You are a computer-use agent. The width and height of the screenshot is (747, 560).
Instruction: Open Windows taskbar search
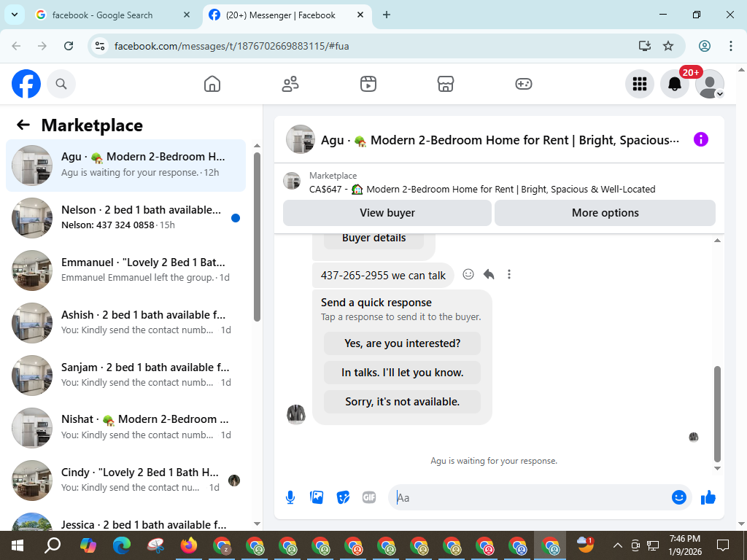pyautogui.click(x=53, y=545)
